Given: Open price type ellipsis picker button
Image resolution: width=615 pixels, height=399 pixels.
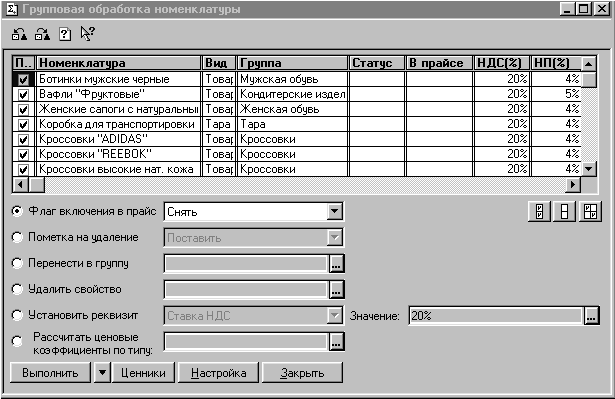Looking at the screenshot, I should (336, 341).
